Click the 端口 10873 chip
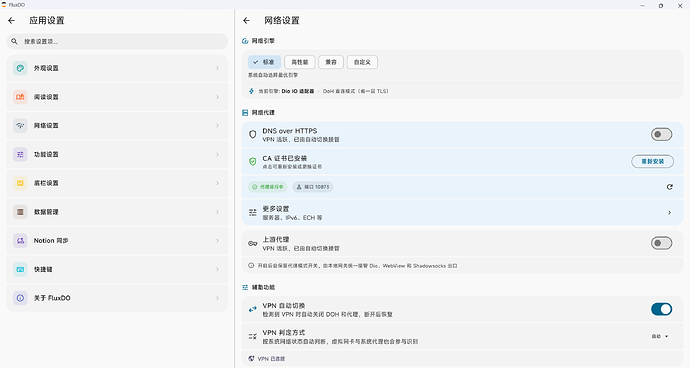This screenshot has height=368, width=690. click(x=313, y=187)
